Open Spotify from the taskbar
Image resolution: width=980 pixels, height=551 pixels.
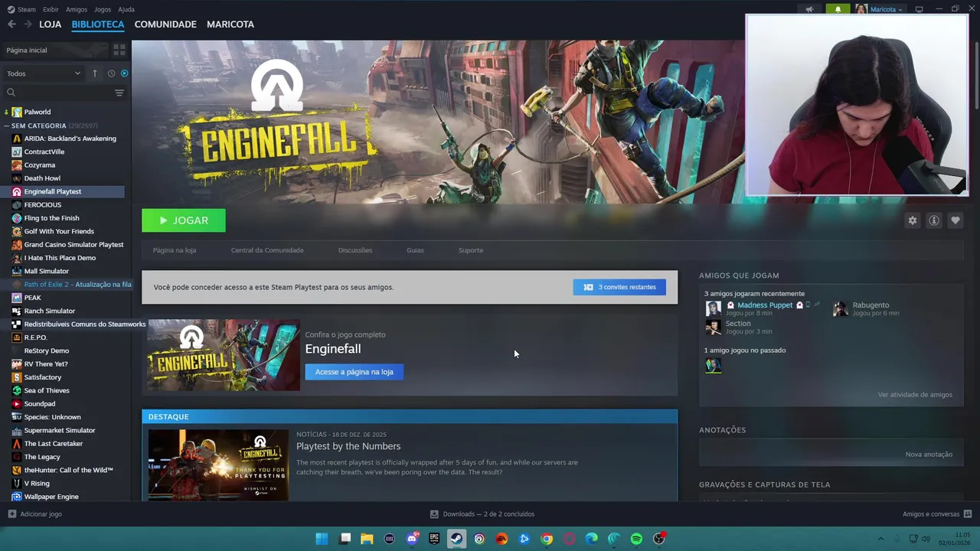[636, 539]
